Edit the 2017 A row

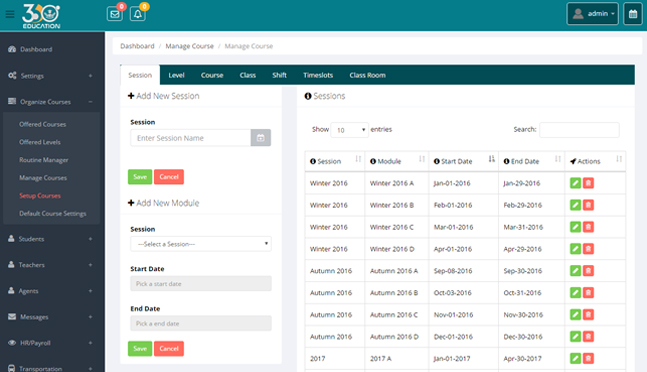tap(575, 358)
